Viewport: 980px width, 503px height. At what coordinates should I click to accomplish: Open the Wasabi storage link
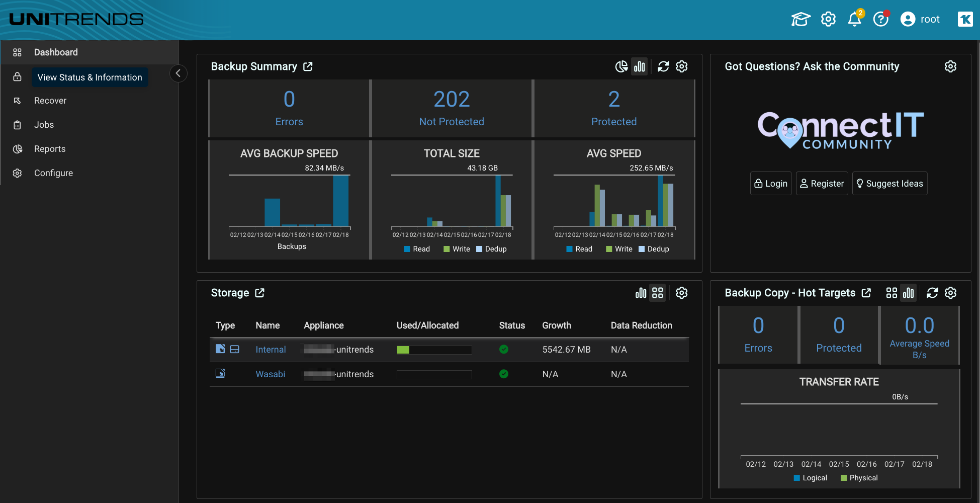(270, 374)
